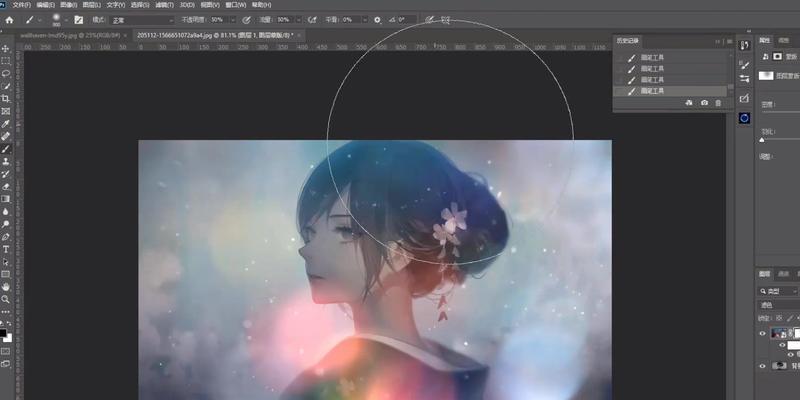The width and height of the screenshot is (800, 400).
Task: Select the Move tool in the toolbox
Action: coord(6,48)
